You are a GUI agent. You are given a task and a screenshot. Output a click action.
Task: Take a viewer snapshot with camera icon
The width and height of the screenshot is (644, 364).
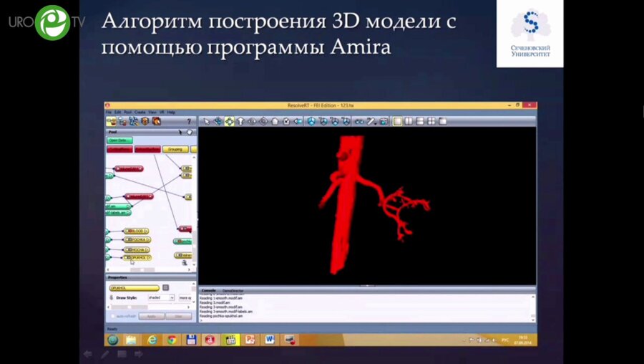point(384,121)
